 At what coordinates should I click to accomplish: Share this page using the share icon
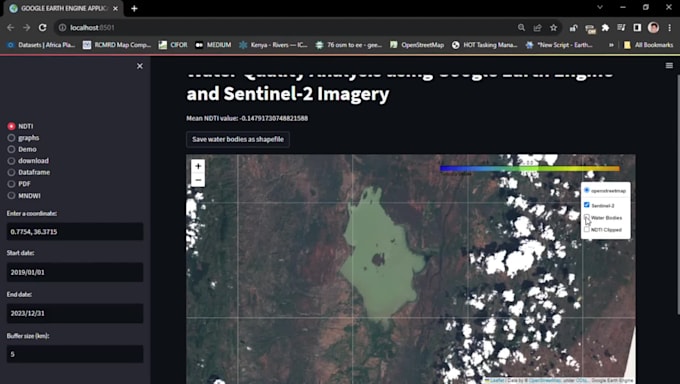click(x=537, y=28)
